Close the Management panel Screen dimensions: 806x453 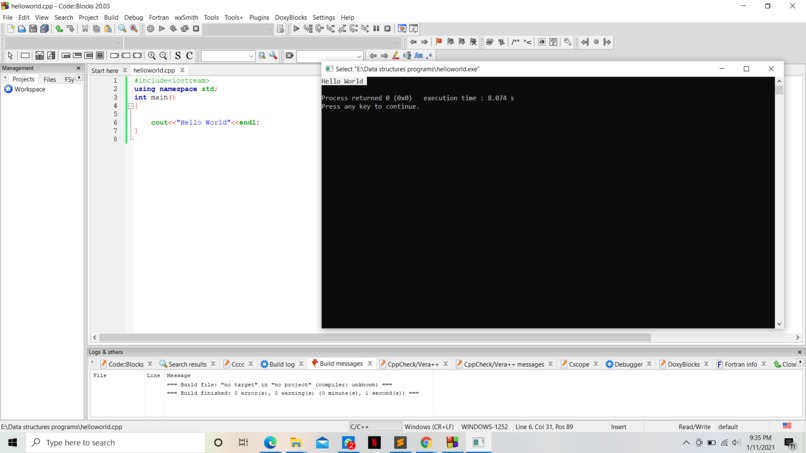coord(79,68)
